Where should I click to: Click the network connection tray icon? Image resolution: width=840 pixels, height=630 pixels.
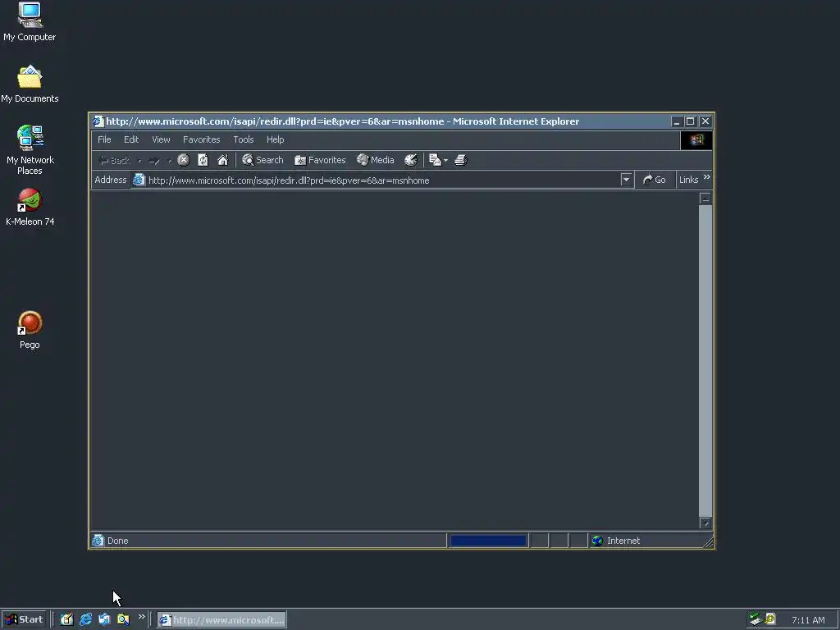pyautogui.click(x=756, y=619)
